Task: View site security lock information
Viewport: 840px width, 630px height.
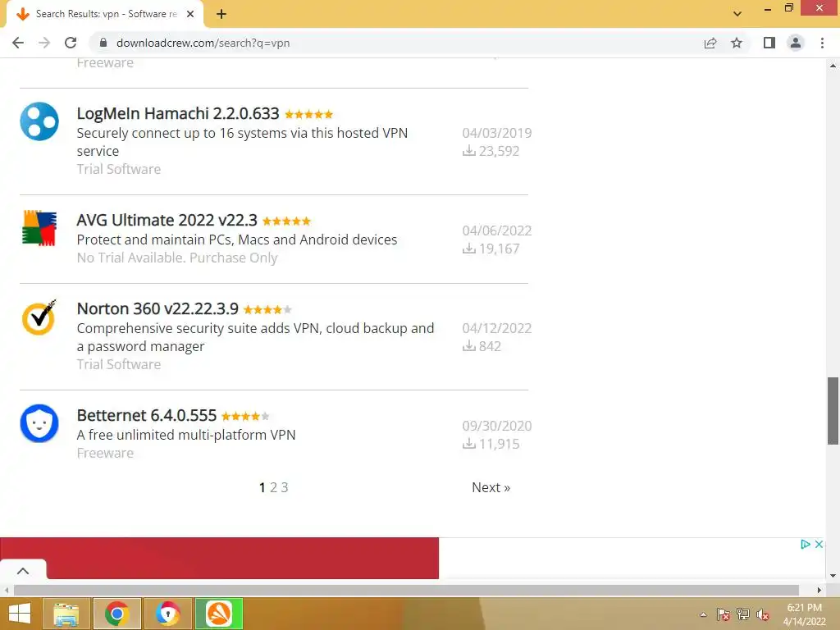Action: tap(103, 43)
